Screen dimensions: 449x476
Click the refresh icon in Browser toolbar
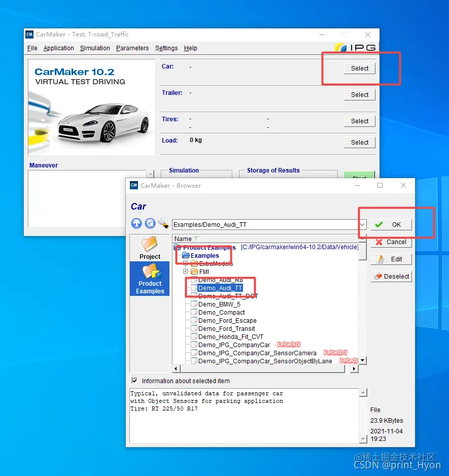point(150,224)
